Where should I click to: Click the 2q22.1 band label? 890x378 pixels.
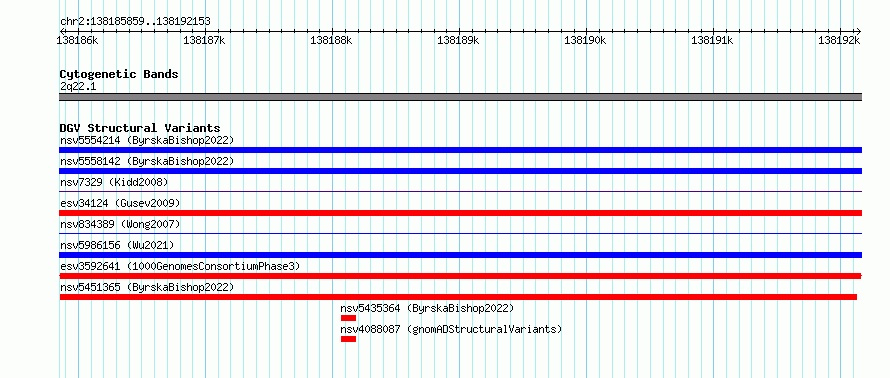pos(78,86)
